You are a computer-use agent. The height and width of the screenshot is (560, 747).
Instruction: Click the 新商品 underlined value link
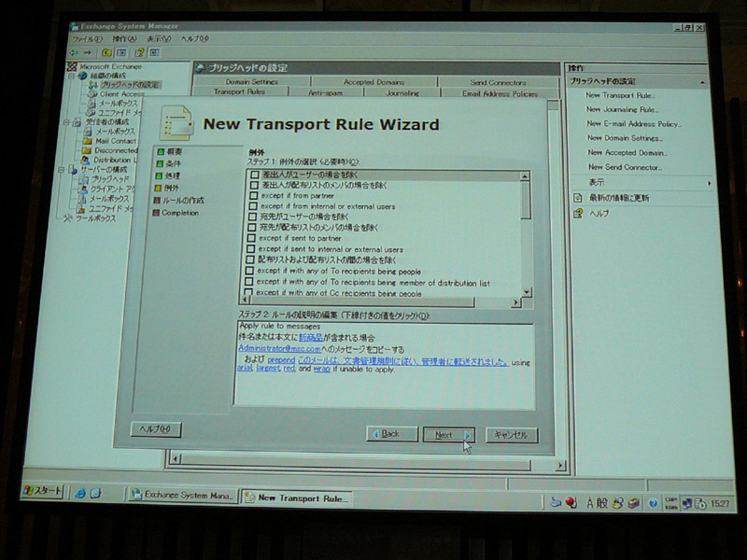click(x=311, y=338)
